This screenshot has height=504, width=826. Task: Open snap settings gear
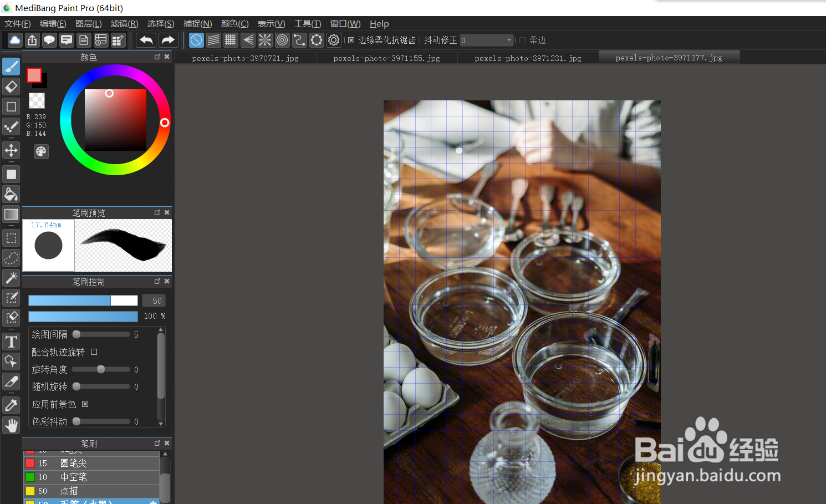tap(334, 40)
